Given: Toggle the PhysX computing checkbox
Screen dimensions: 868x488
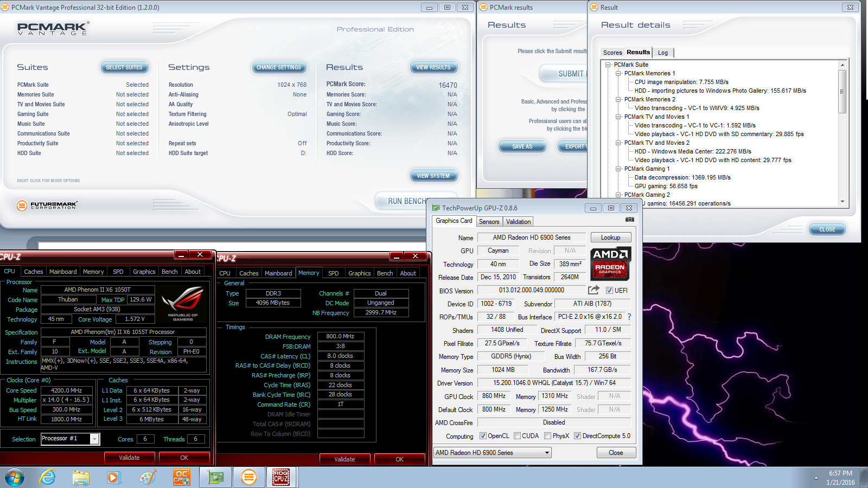Looking at the screenshot, I should tap(547, 436).
